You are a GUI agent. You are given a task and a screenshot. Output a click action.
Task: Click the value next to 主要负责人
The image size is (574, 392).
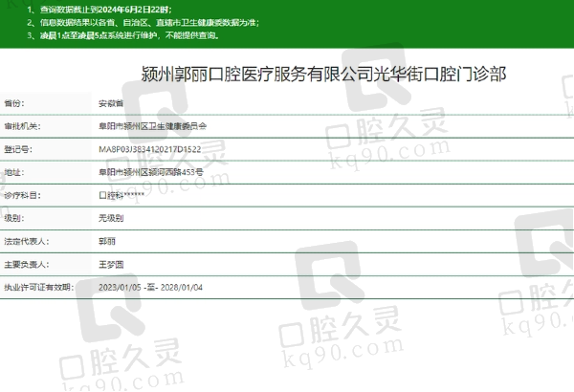(x=111, y=264)
